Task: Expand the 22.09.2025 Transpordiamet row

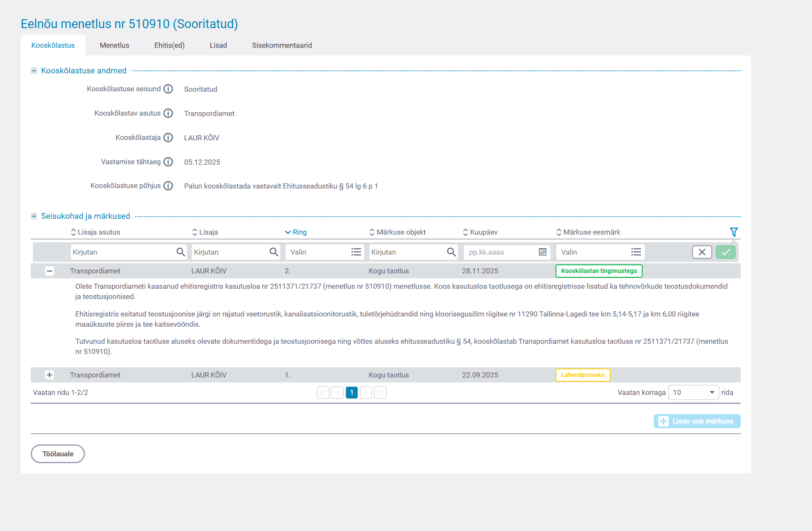Action: (x=49, y=375)
